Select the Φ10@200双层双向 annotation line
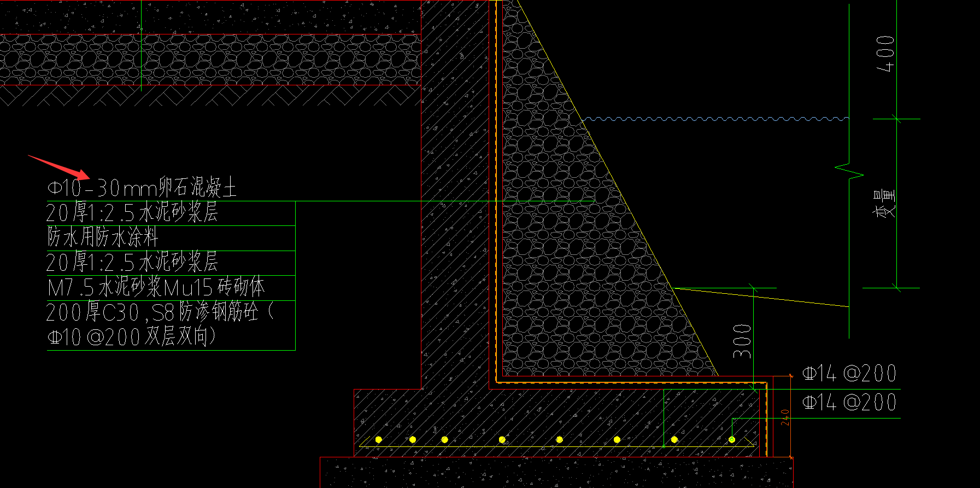This screenshot has width=980, height=488. tap(132, 336)
